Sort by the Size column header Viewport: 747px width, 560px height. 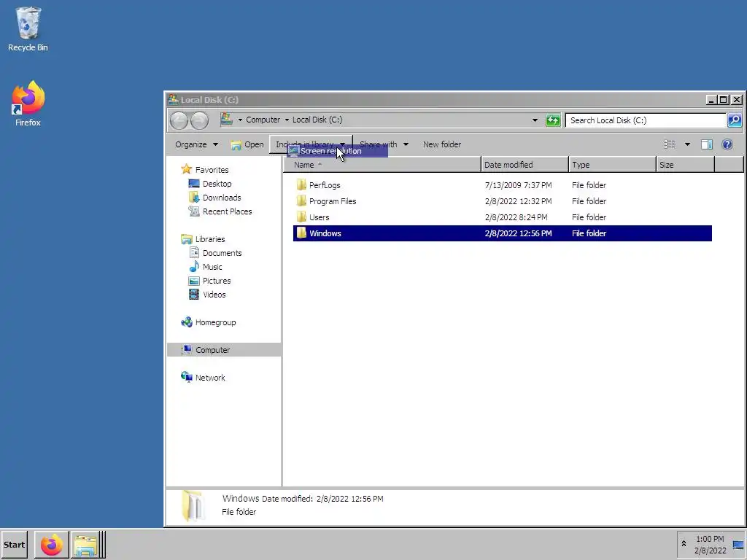pyautogui.click(x=685, y=165)
